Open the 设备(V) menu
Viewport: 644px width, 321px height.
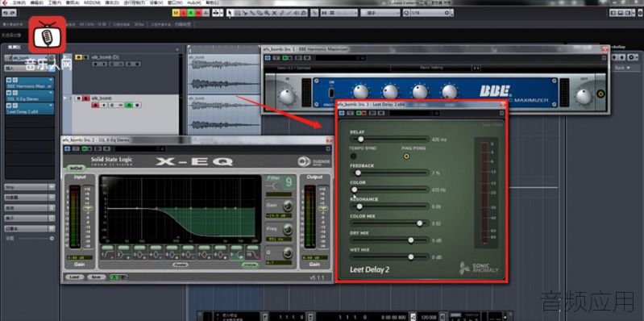(156, 3)
